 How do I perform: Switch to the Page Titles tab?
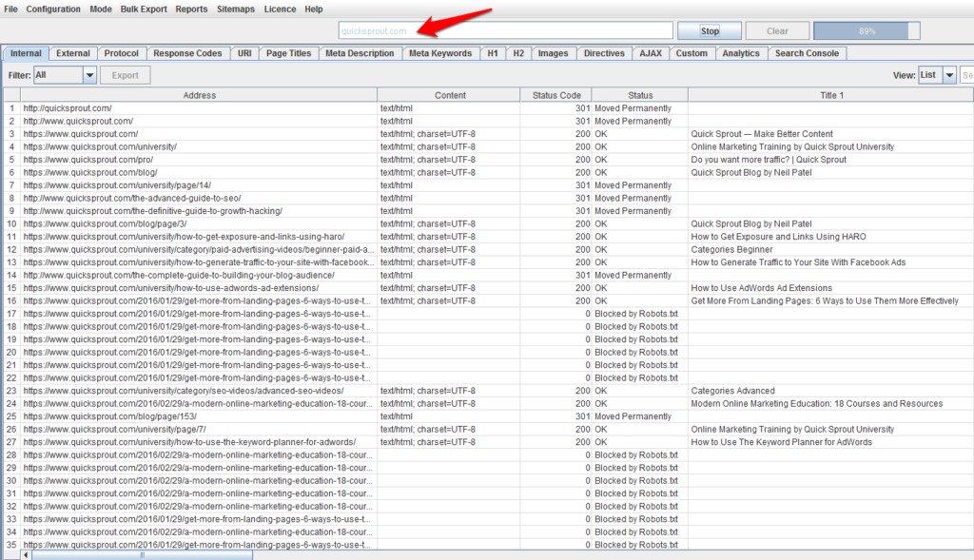click(x=288, y=53)
